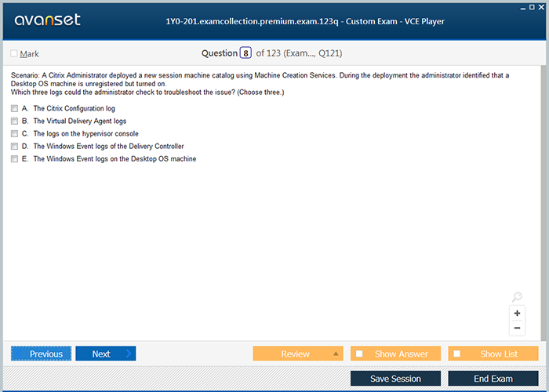
Task: Toggle the Show Answer checkbox
Action: click(359, 354)
